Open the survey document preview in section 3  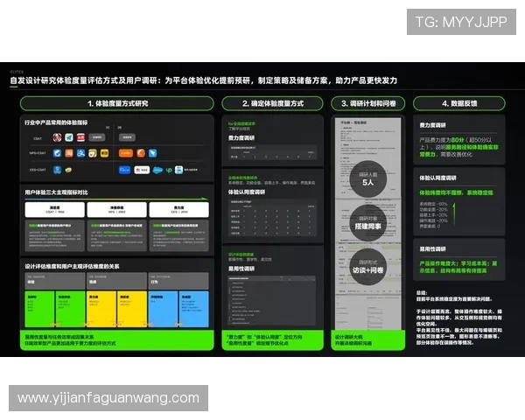click(x=368, y=223)
